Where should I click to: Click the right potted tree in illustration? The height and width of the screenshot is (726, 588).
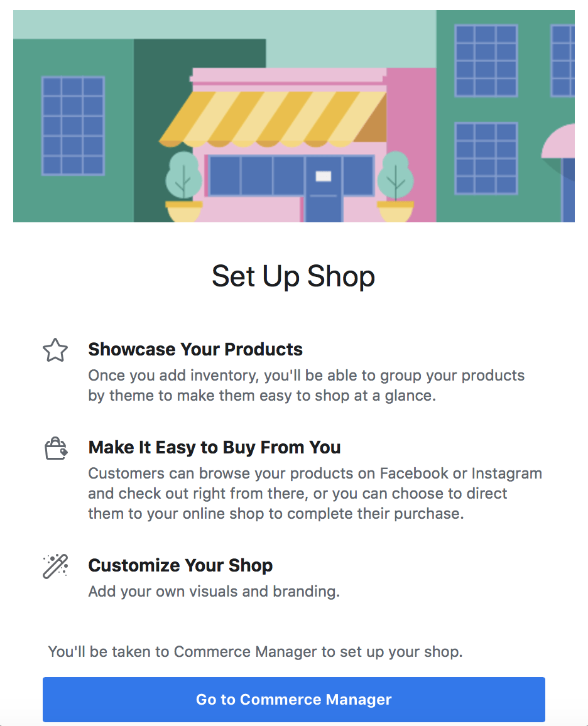point(395,187)
